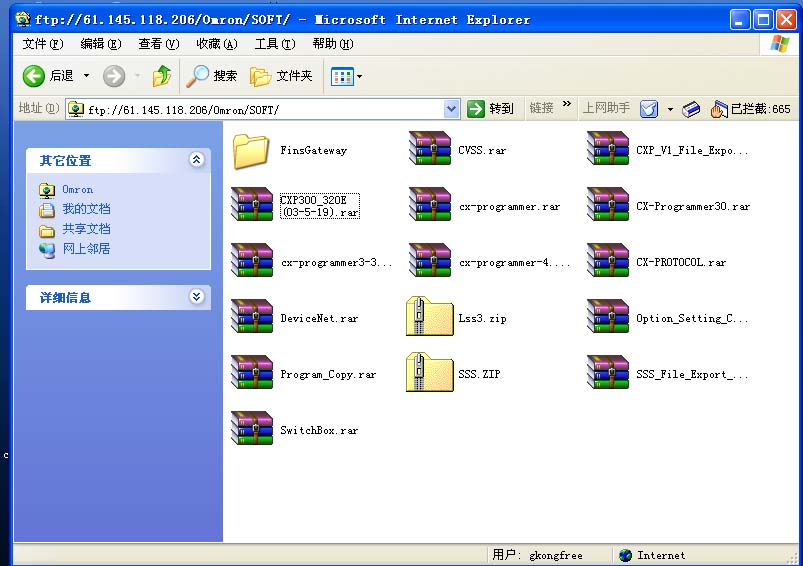Image resolution: width=803 pixels, height=566 pixels.
Task: Select the SSS_File_Export archive icon
Action: pos(608,372)
